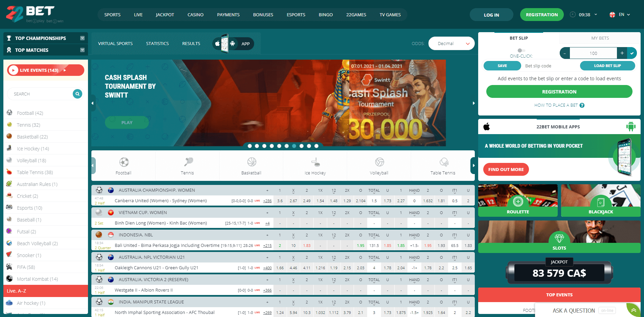Open the Slots game panel
The image size is (644, 317).
559,237
